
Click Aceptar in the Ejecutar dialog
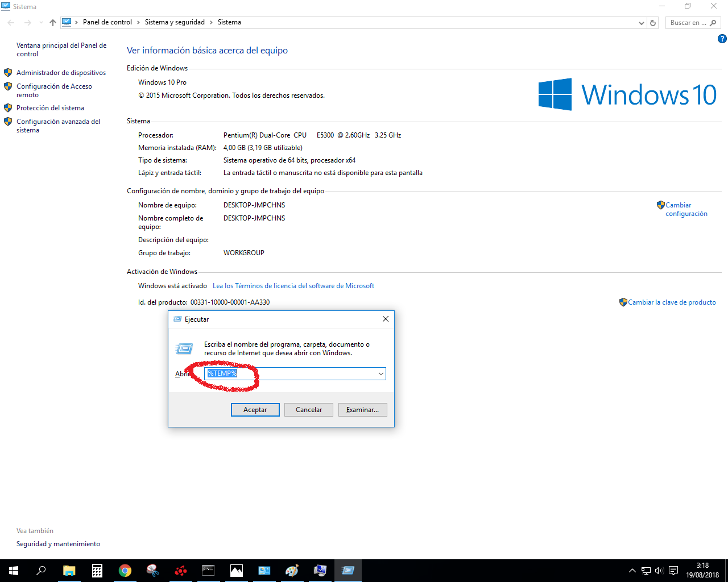pos(255,410)
